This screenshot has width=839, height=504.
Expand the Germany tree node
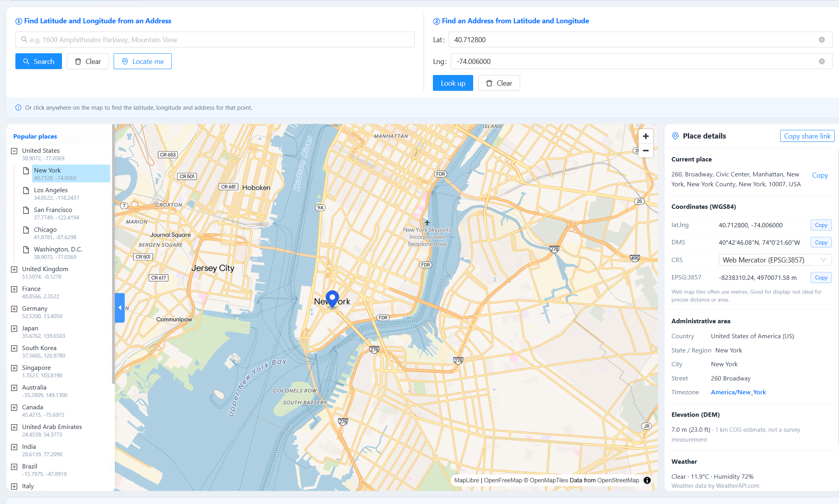point(14,309)
